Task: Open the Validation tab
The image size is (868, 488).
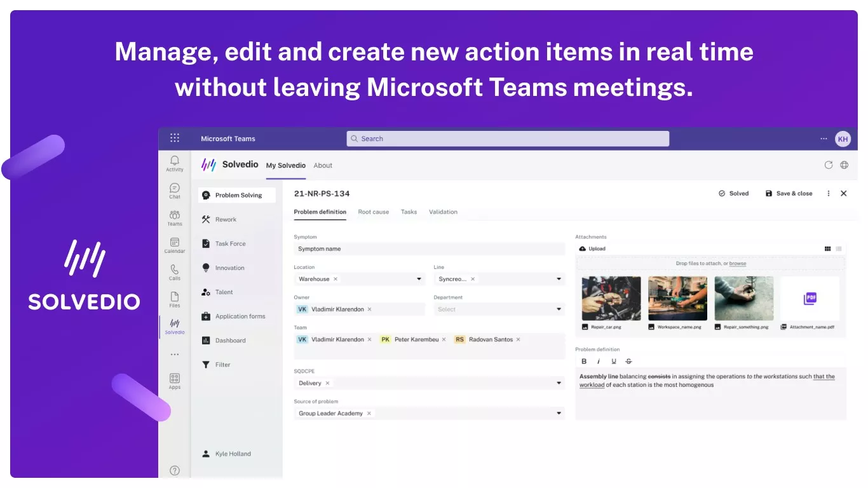Action: [x=444, y=212]
